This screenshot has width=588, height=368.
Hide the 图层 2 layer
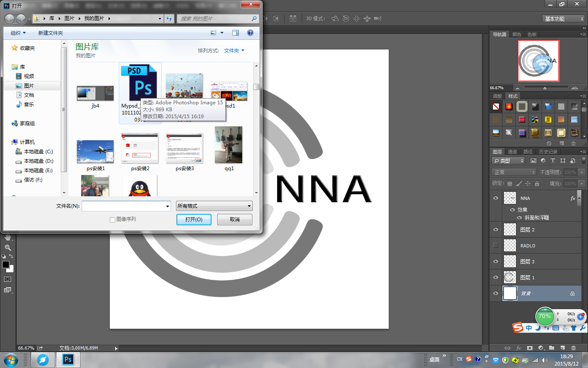click(x=496, y=230)
